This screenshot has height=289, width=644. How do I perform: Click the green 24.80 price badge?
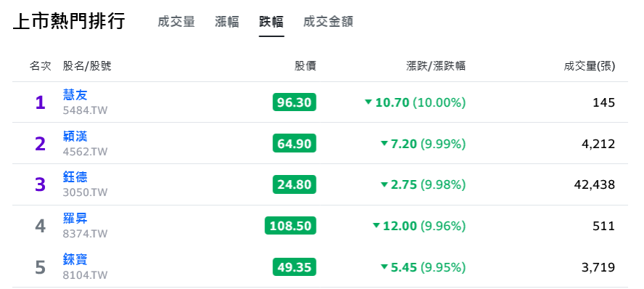click(x=294, y=184)
